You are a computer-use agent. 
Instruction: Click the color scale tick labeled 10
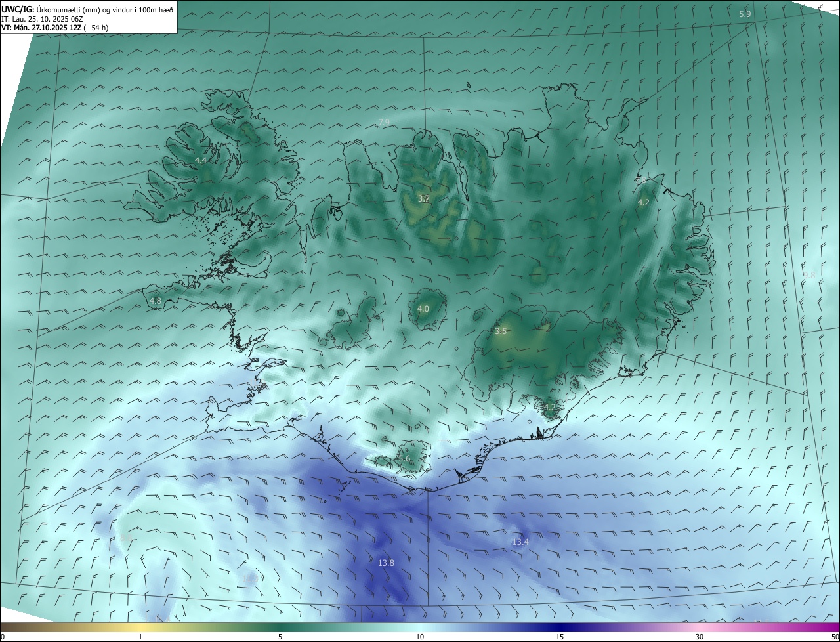tap(420, 637)
